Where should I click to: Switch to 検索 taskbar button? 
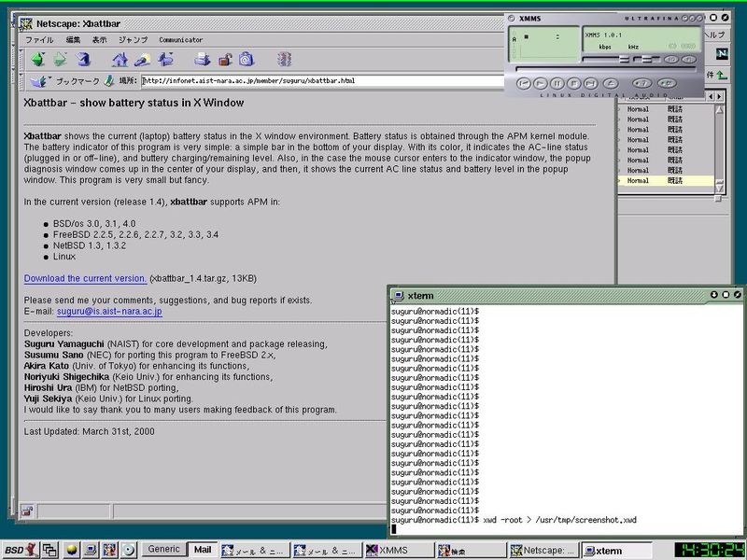[x=471, y=551]
